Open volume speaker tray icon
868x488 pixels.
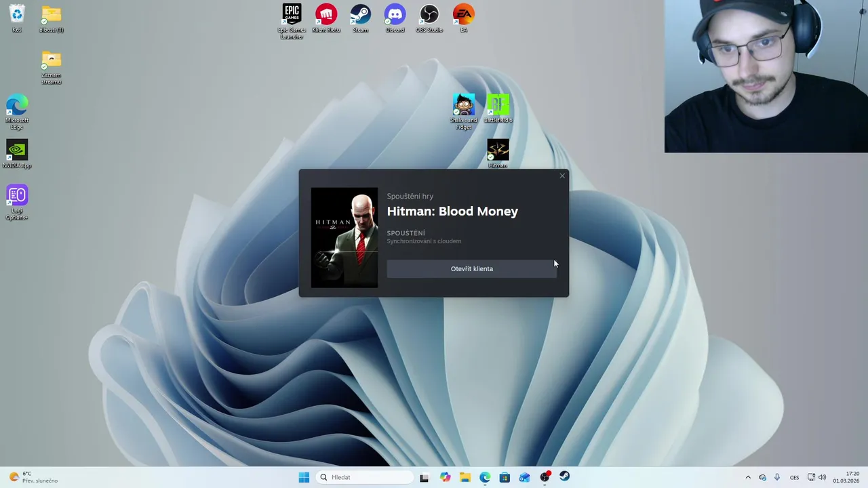pos(823,477)
